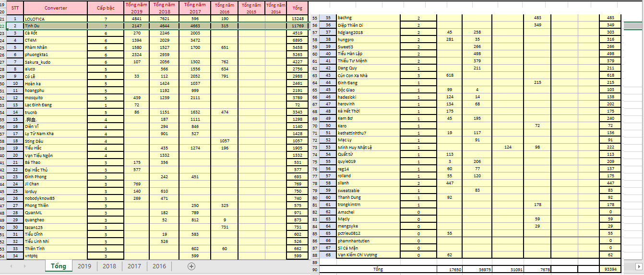Image resolution: width=644 pixels, height=275 pixels.
Task: Select the grand total 93394 cell
Action: click(610, 270)
